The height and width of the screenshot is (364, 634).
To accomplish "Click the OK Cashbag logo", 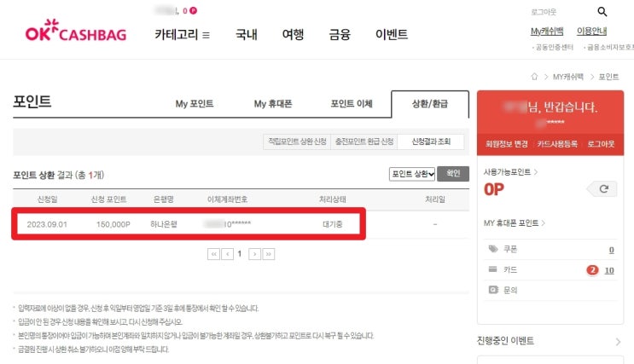I will pos(76,31).
